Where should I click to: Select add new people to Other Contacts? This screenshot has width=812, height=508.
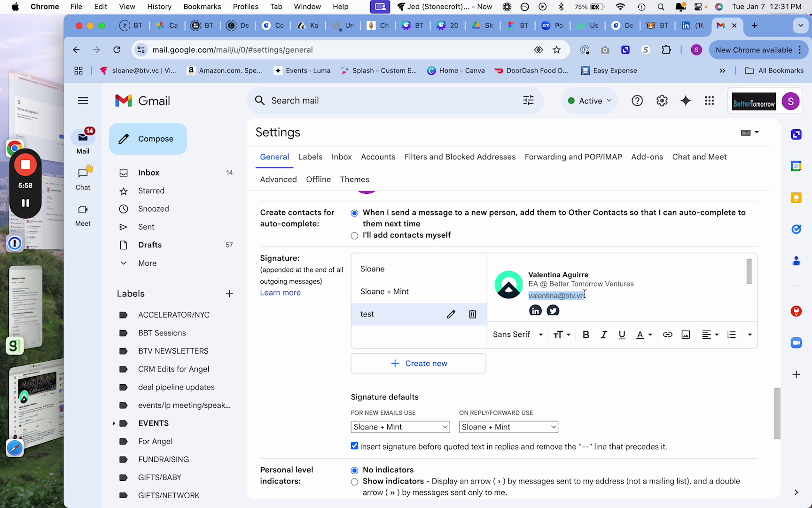pos(355,213)
